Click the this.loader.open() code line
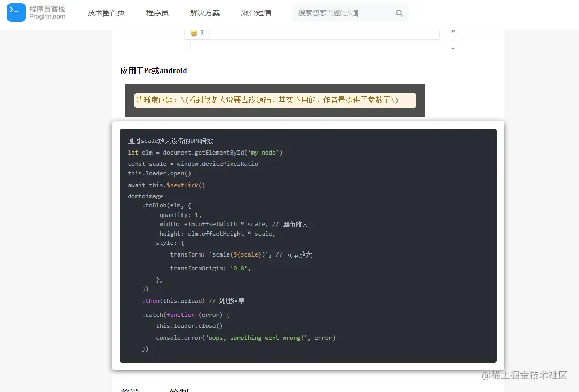The width and height of the screenshot is (579, 392). [159, 173]
